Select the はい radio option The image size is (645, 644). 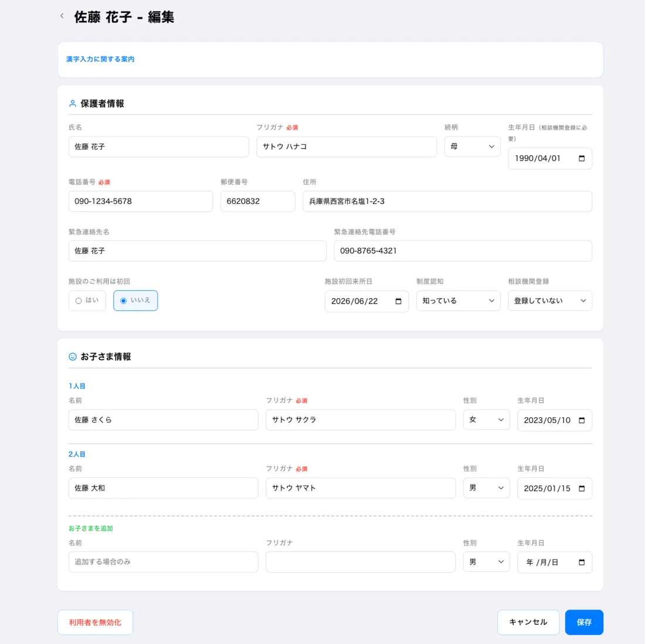click(x=87, y=301)
